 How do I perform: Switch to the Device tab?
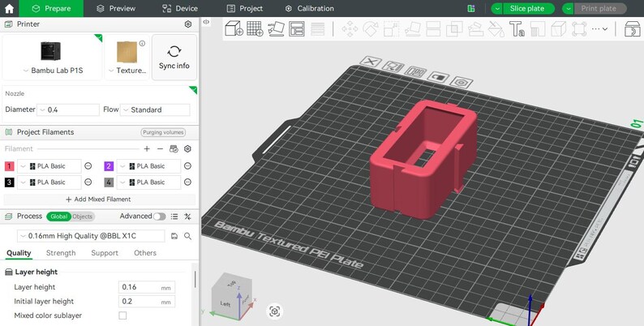180,8
